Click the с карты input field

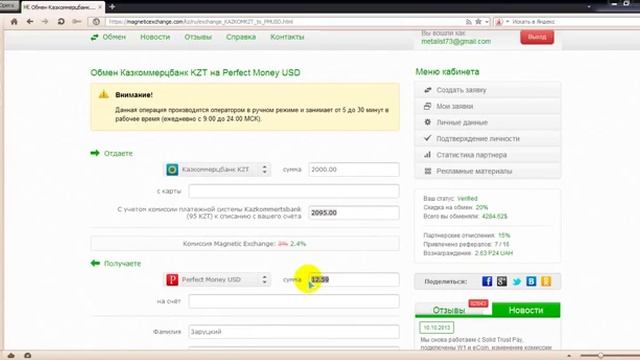(294, 191)
